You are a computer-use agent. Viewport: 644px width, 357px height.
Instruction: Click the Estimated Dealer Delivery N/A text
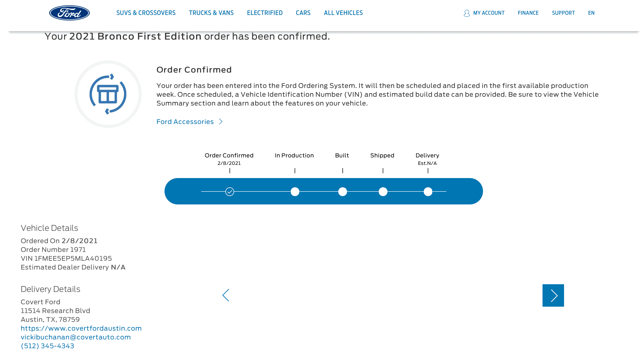point(73,267)
